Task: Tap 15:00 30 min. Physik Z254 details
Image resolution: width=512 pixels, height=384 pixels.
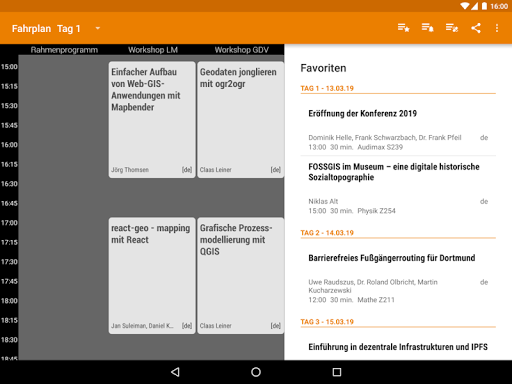Action: click(x=352, y=211)
